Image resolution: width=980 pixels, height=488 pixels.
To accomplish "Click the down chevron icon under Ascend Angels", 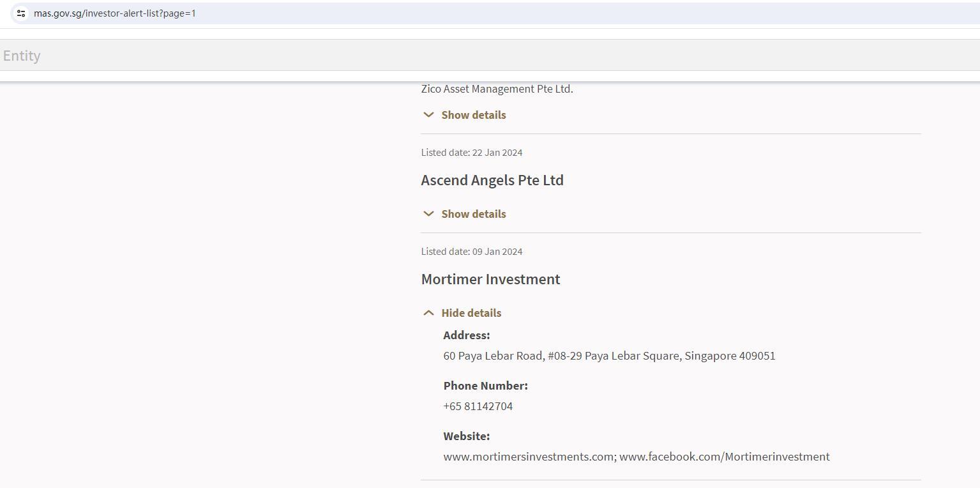I will tap(428, 214).
